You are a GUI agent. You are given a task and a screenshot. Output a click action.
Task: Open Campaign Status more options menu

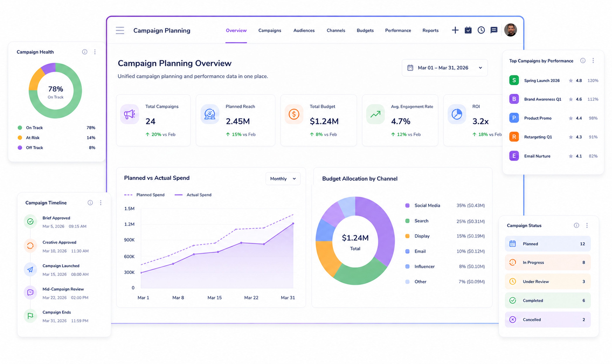point(587,225)
